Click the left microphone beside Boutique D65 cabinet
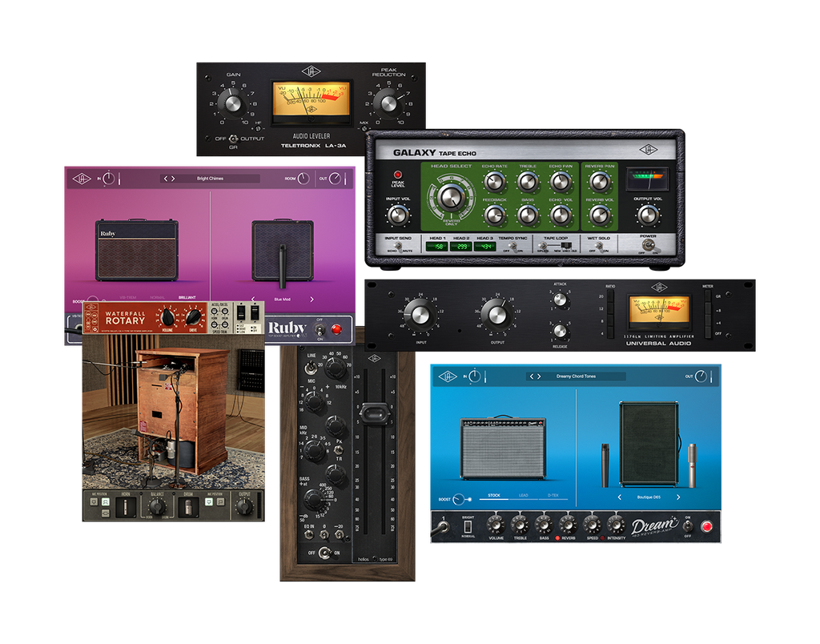 tap(605, 465)
